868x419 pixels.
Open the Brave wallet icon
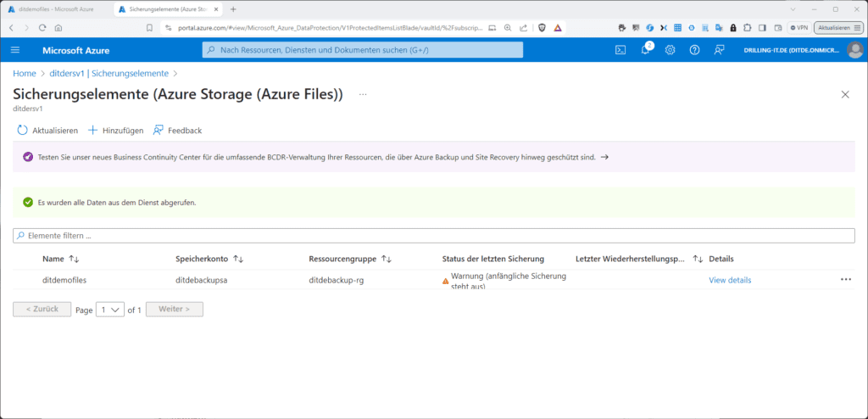coord(778,27)
